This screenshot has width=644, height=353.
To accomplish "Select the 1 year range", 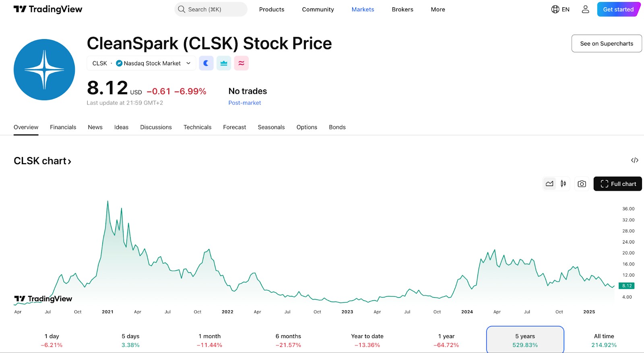I will pos(446,341).
